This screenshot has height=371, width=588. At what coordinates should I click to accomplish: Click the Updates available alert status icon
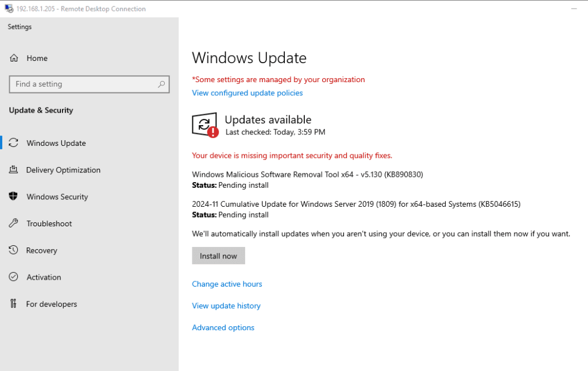205,125
